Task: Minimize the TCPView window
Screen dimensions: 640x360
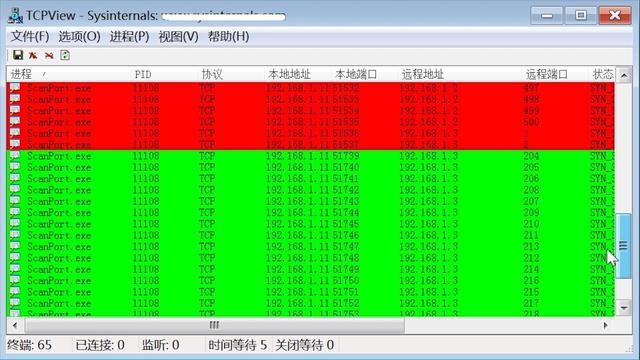Action: coord(547,16)
